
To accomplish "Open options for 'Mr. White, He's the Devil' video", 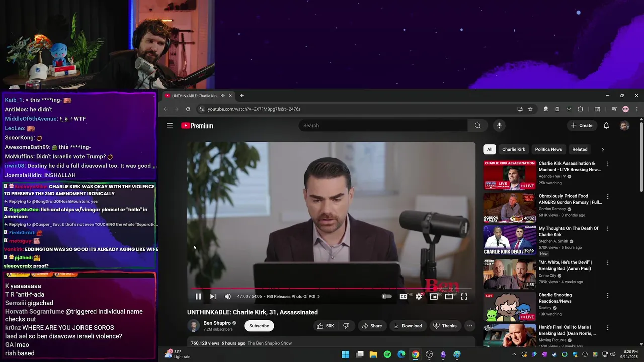I will (608, 263).
